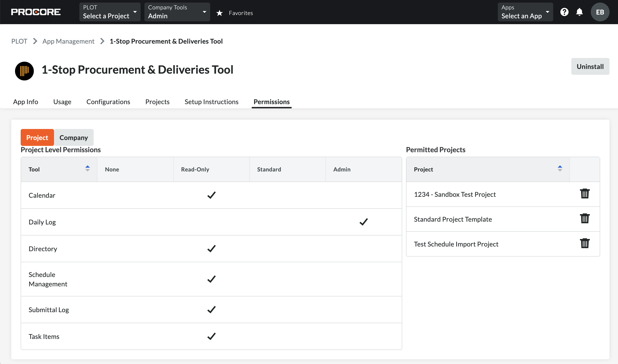Open the EB user avatar menu
The height and width of the screenshot is (364, 618).
point(600,12)
